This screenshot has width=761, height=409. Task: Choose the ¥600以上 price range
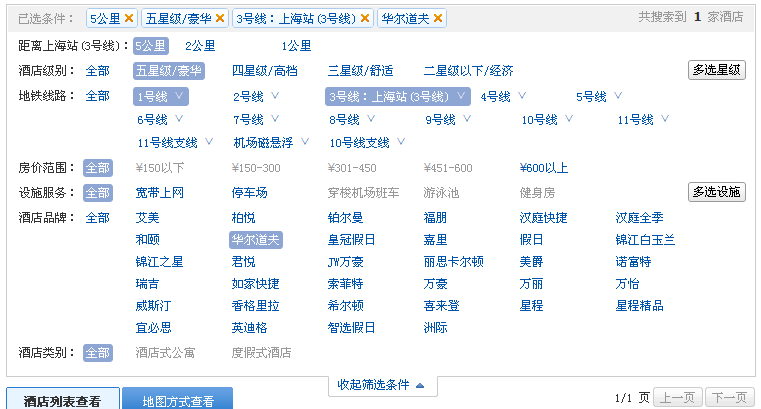click(544, 168)
